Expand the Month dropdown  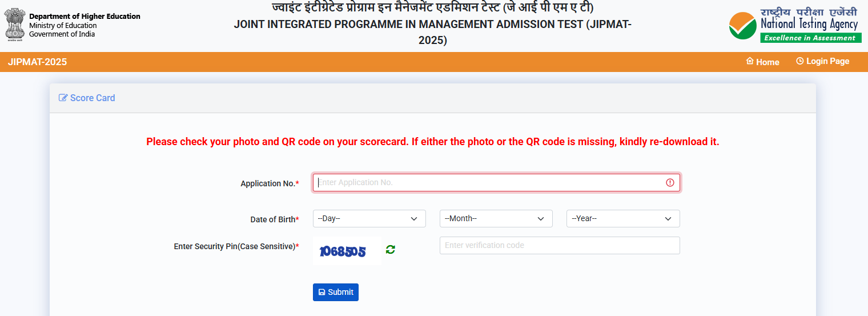496,218
